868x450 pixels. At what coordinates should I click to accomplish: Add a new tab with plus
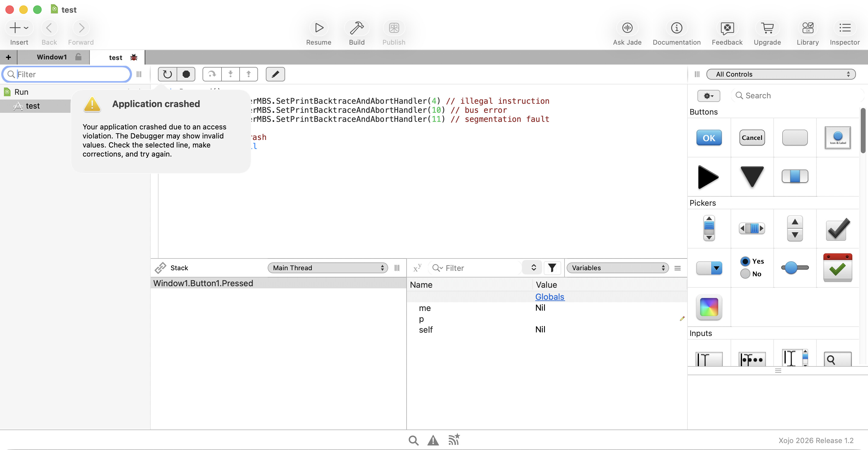pyautogui.click(x=8, y=57)
